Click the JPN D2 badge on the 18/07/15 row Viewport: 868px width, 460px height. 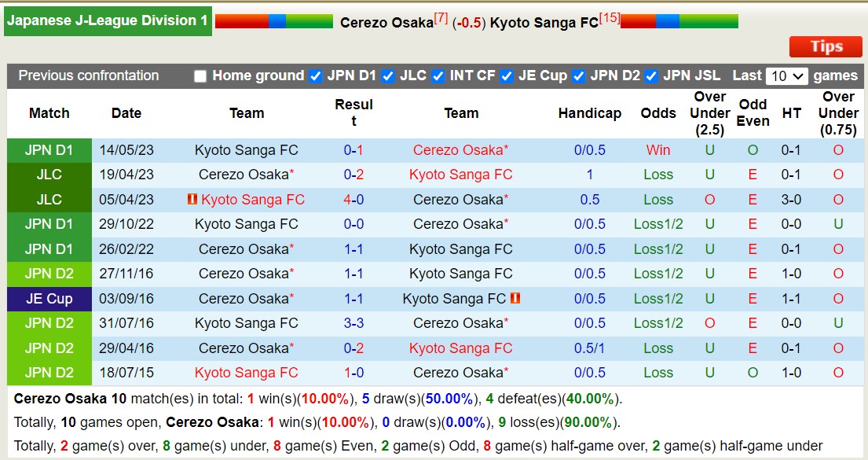(49, 373)
